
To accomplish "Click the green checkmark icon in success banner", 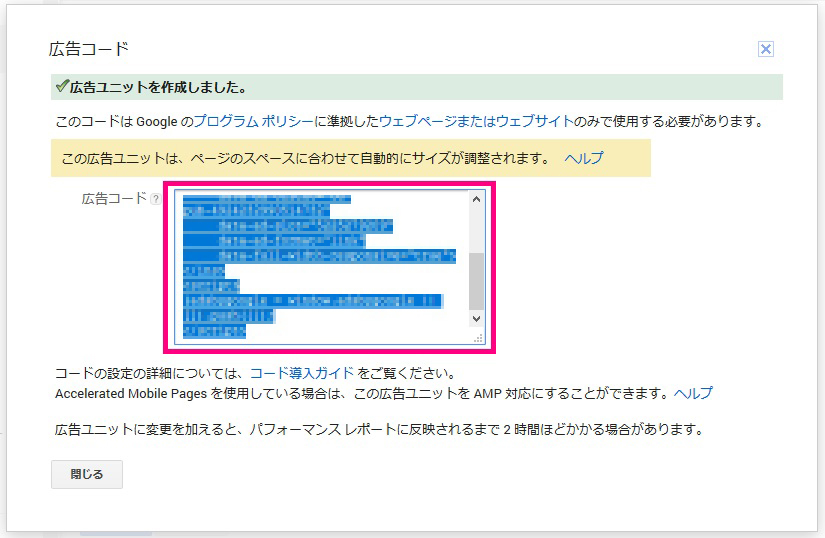I will (x=63, y=86).
